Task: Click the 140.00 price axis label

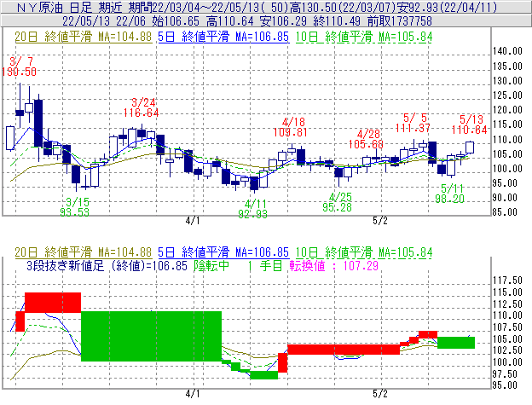Action: (x=507, y=51)
